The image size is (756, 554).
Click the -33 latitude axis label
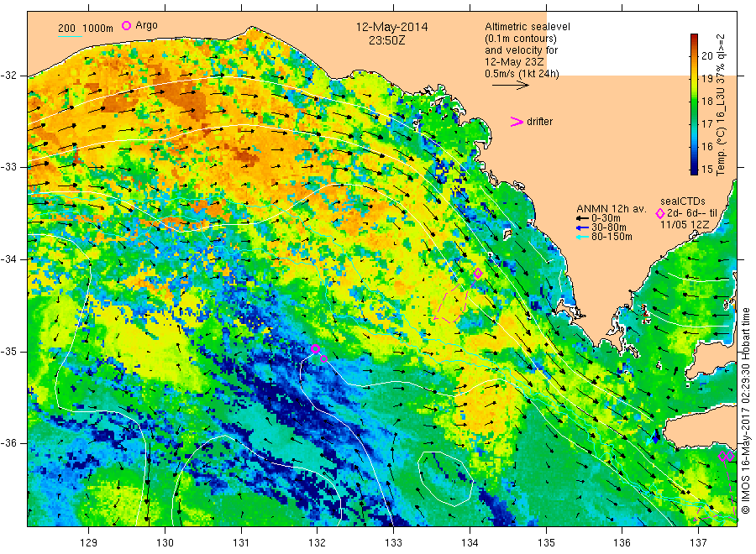(8, 167)
